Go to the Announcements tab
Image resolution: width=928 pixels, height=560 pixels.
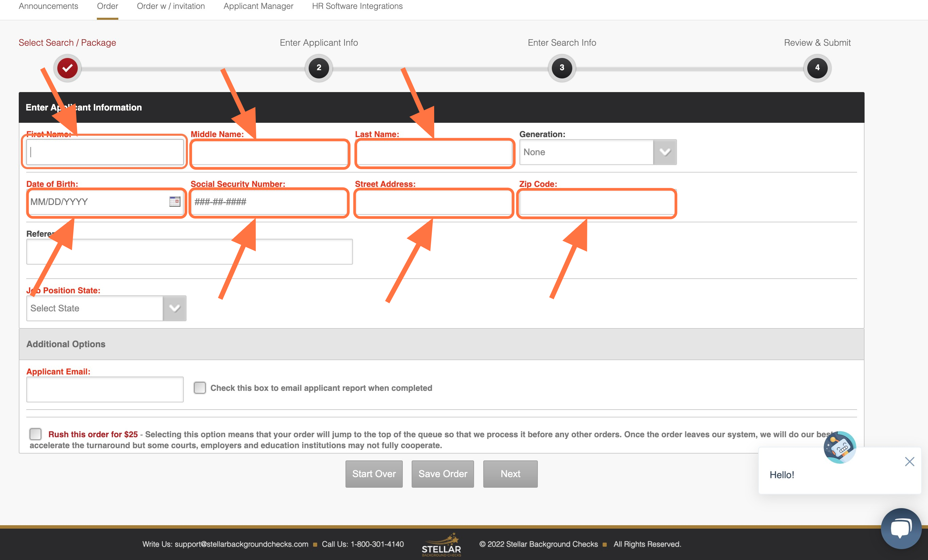click(48, 6)
